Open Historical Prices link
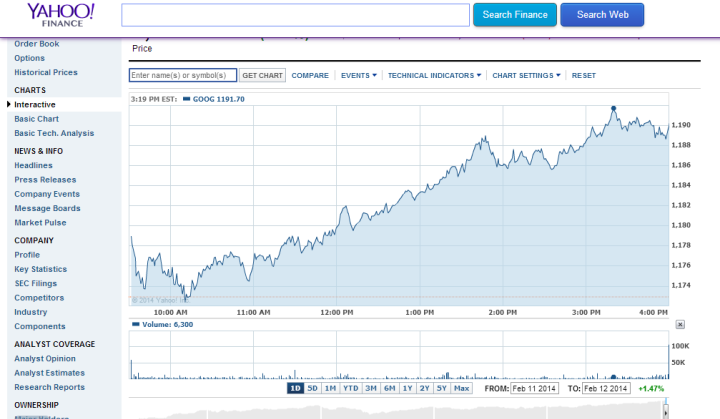Screen dimensions: 720x419 [46, 72]
